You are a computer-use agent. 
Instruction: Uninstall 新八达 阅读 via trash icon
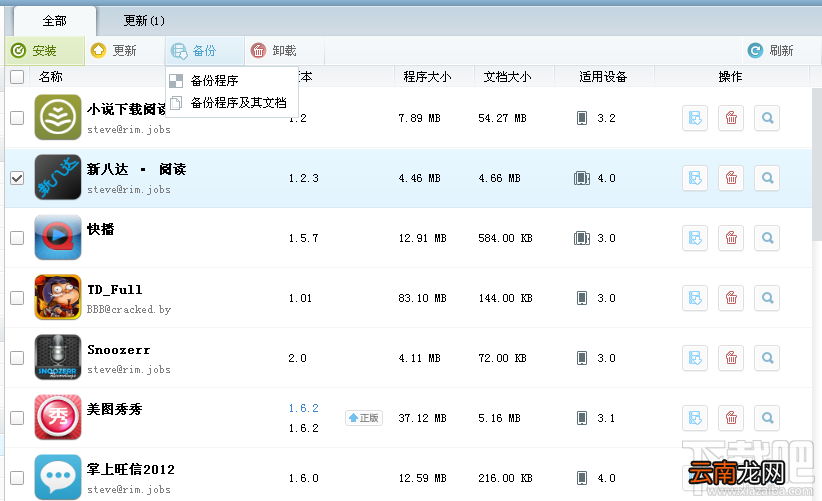[731, 178]
